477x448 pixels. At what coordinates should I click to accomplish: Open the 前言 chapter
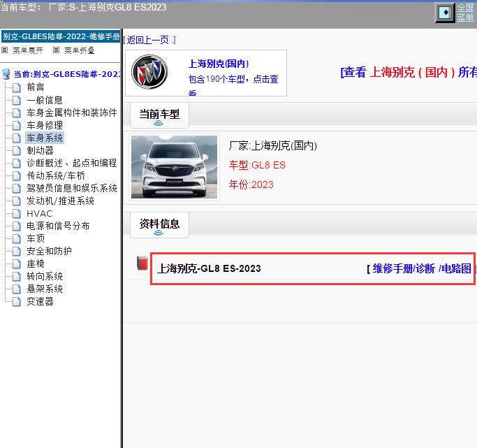[x=36, y=87]
